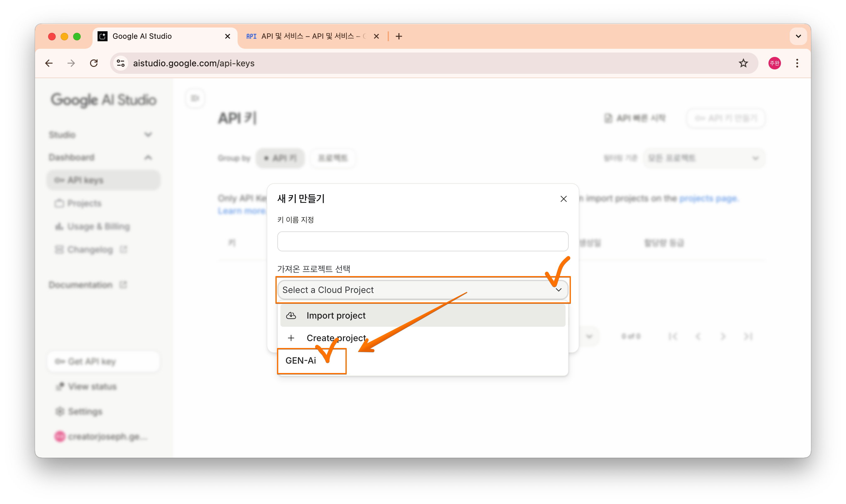This screenshot has height=504, width=846.
Task: Click the key name input field
Action: pos(422,241)
